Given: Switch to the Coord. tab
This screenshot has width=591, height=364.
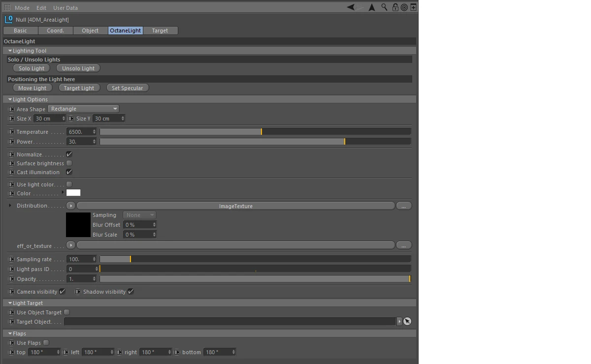Looking at the screenshot, I should tap(55, 30).
